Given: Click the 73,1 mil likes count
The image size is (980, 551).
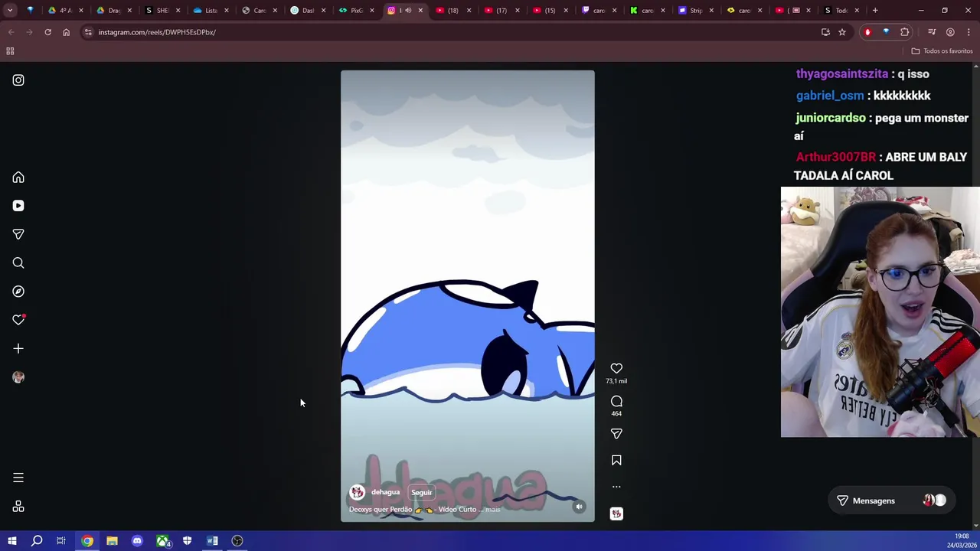Looking at the screenshot, I should (x=616, y=381).
